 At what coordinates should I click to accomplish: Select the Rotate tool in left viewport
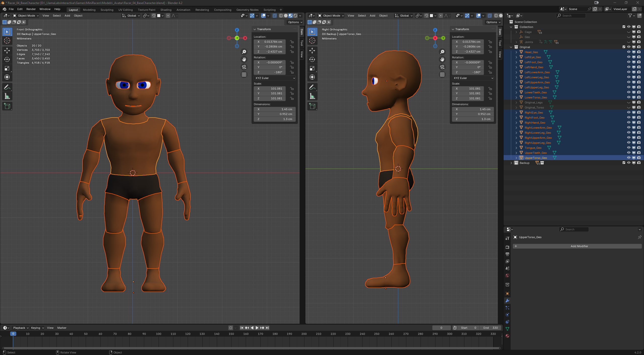coord(7,59)
